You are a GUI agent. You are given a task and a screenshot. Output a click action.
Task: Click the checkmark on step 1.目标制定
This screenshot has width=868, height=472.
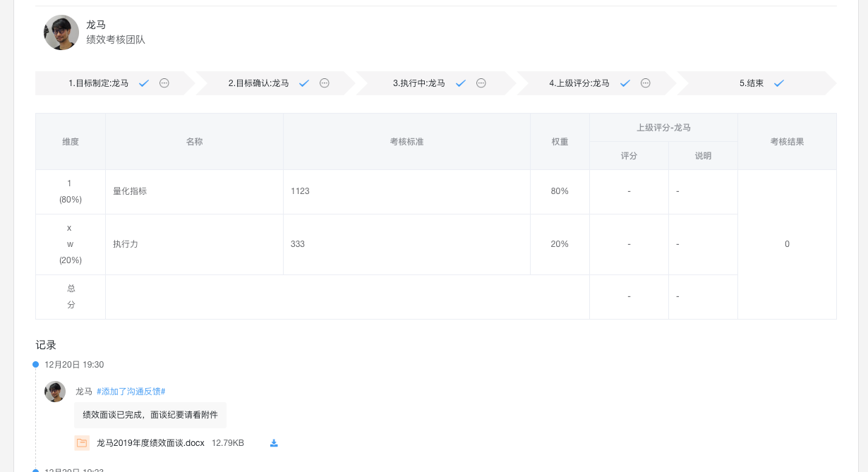click(x=144, y=83)
